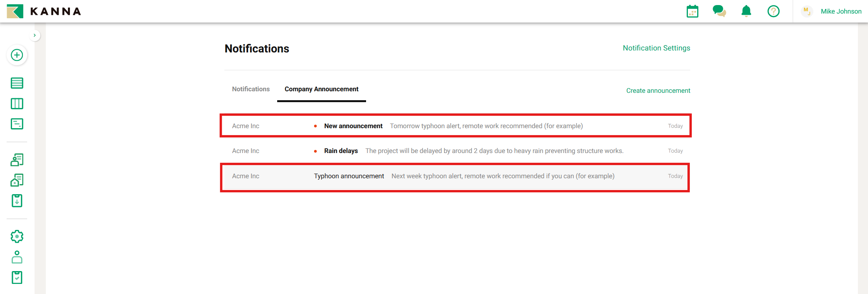868x294 pixels.
Task: Switch to the Notifications tab
Action: click(251, 89)
